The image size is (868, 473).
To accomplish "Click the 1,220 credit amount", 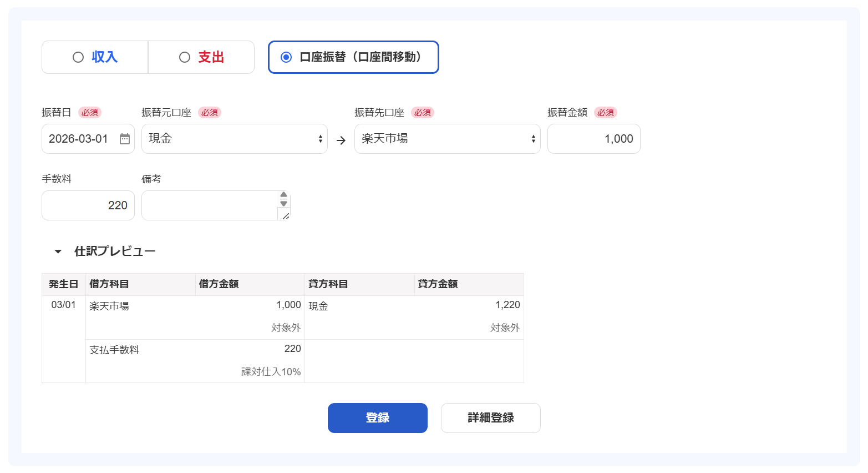I will pyautogui.click(x=508, y=305).
